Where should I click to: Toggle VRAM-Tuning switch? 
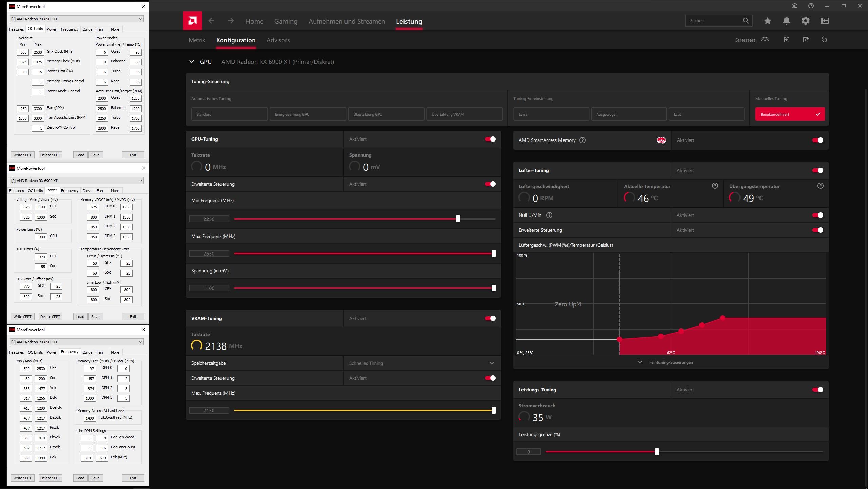point(490,318)
